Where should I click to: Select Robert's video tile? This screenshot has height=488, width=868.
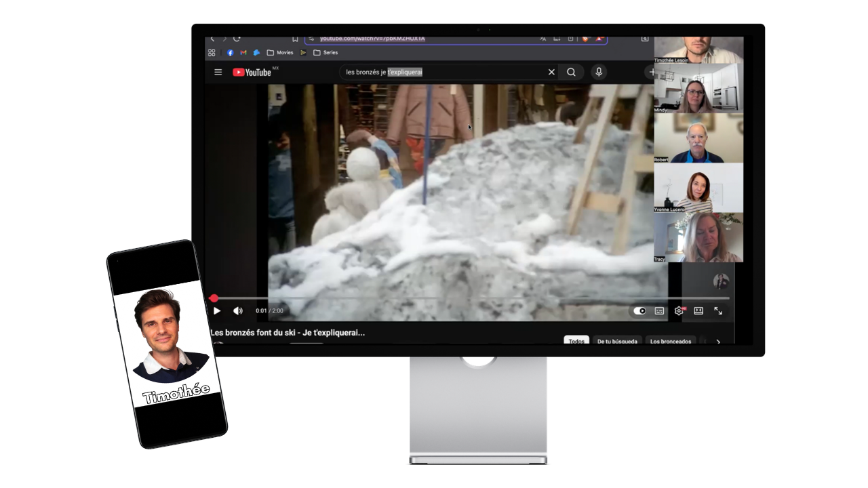pos(698,138)
